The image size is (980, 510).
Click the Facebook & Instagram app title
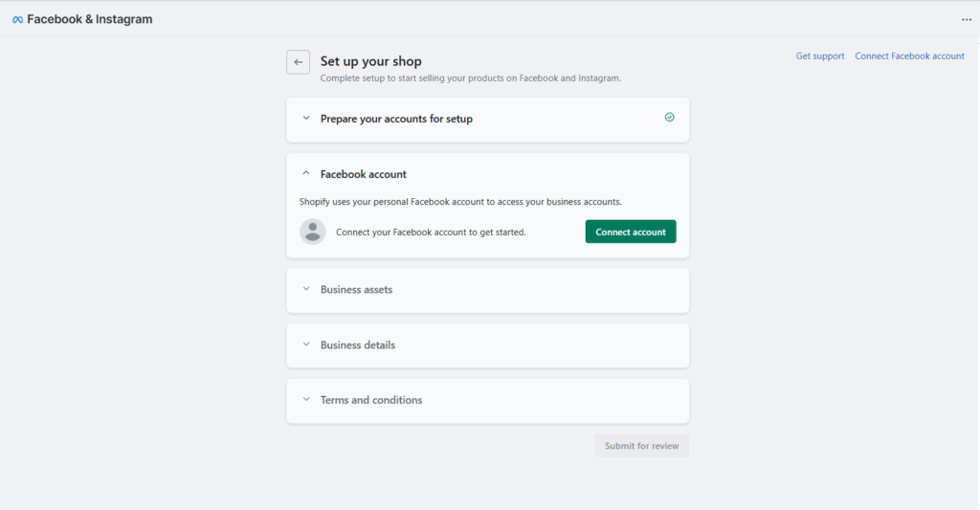[x=89, y=20]
